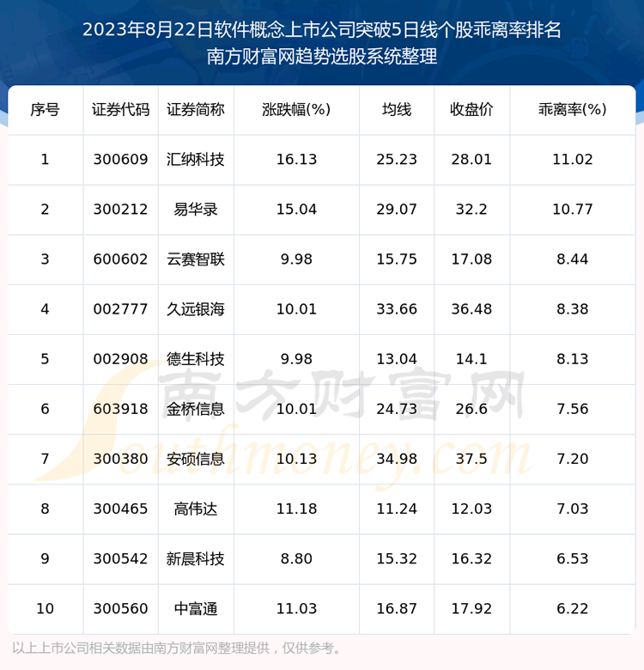Click the stock name 高伟达
The image size is (644, 670).
[196, 509]
